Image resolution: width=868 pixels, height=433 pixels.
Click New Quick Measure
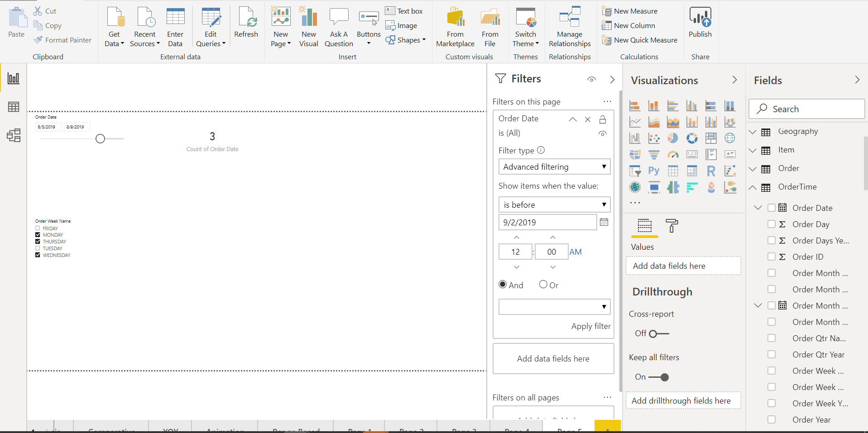click(x=639, y=40)
